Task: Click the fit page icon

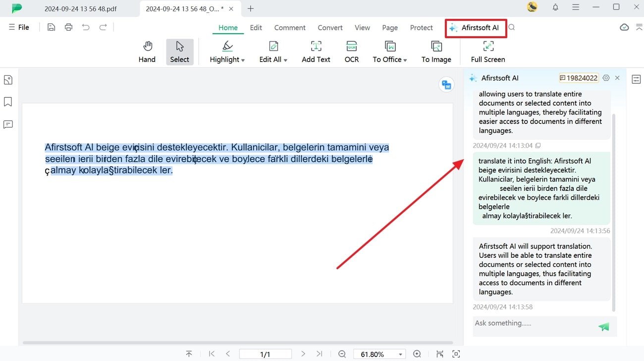Action: pos(456,354)
